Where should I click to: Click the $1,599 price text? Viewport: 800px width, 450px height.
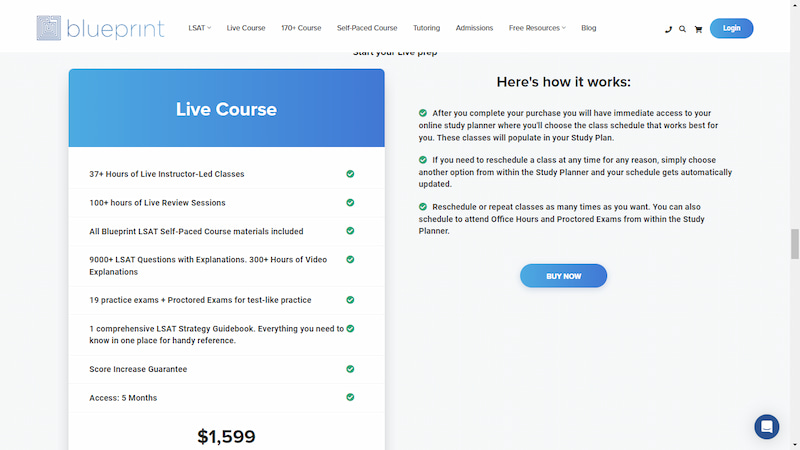click(x=227, y=436)
